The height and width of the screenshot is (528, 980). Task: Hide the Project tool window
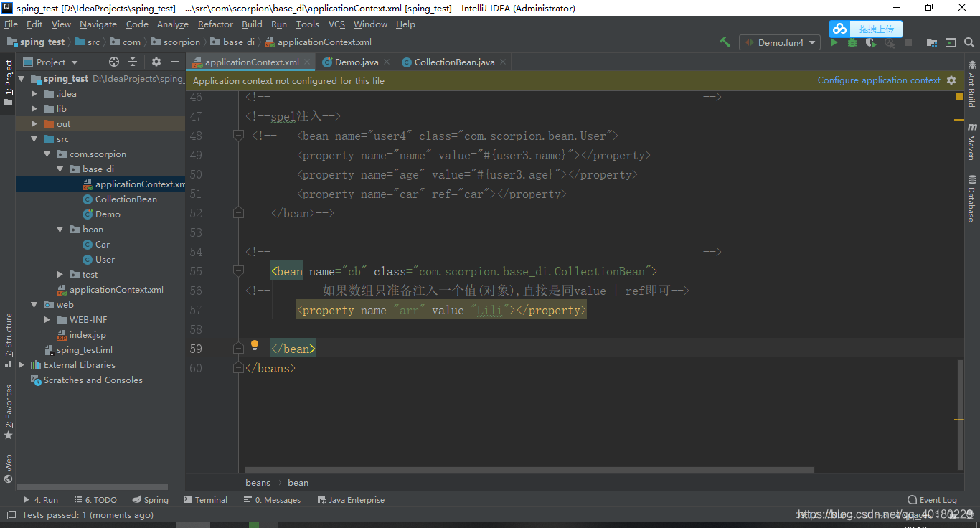(x=175, y=62)
